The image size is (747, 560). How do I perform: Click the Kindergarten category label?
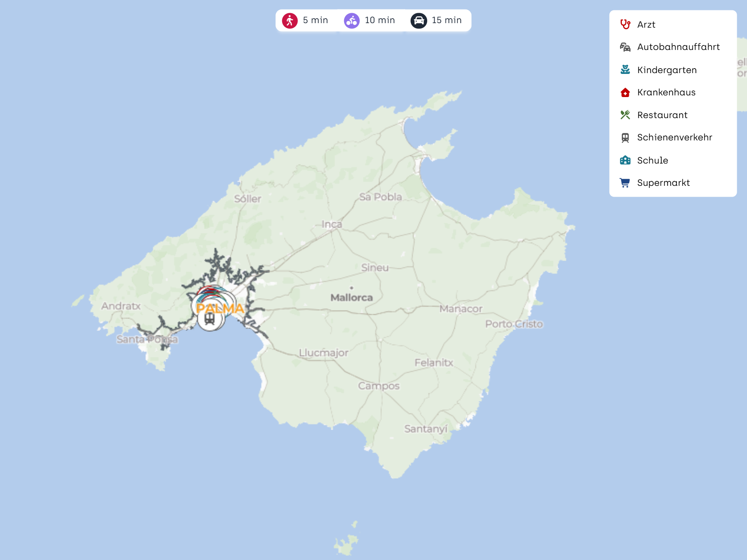coord(667,70)
